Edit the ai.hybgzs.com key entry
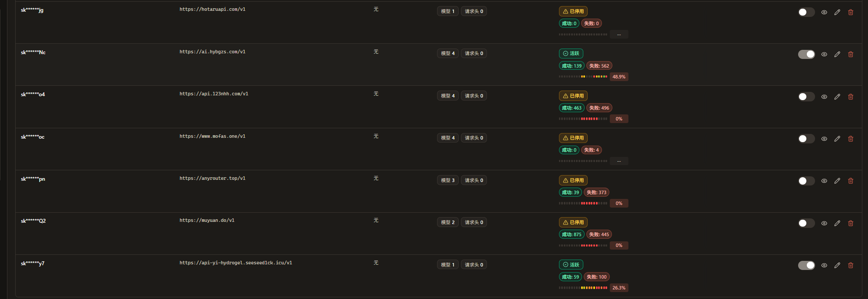Screen dimensions: 868x299 pyautogui.click(x=837, y=54)
